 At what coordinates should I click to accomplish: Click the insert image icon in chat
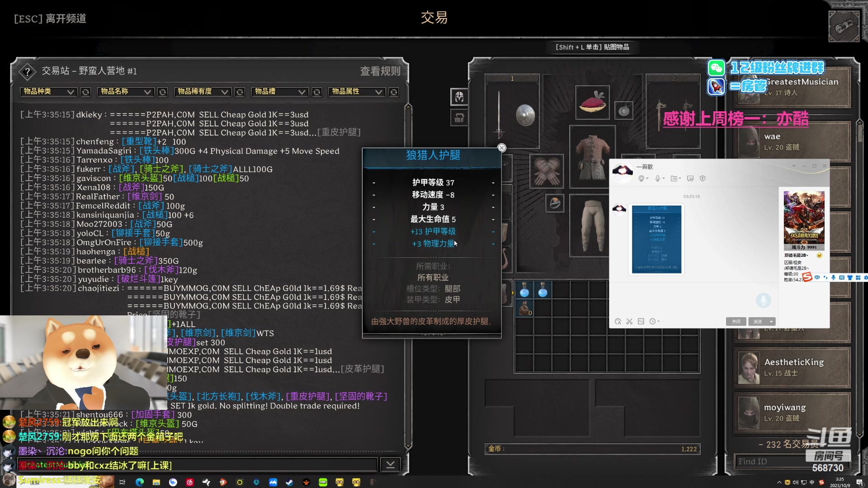click(641, 321)
